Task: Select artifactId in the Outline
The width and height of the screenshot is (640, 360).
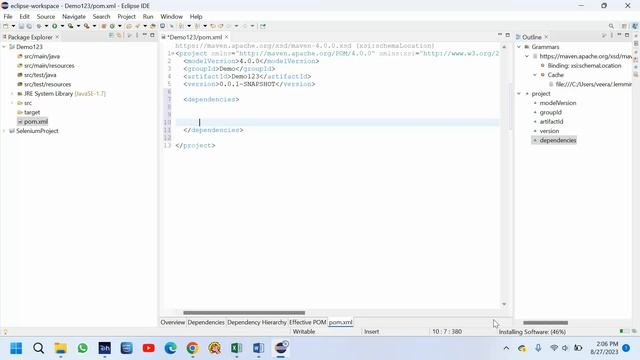Action: click(x=551, y=122)
